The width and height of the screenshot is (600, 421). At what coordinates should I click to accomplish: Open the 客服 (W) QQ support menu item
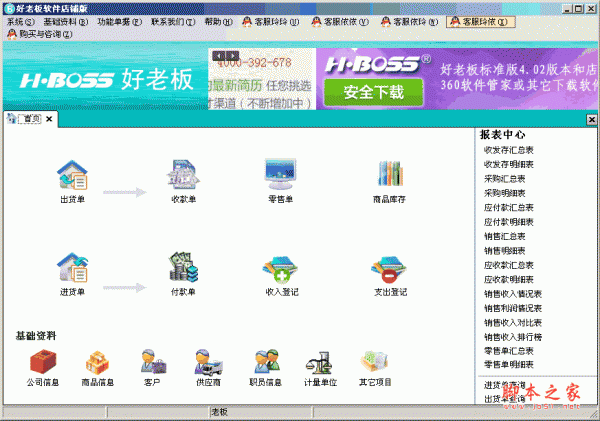(409, 22)
